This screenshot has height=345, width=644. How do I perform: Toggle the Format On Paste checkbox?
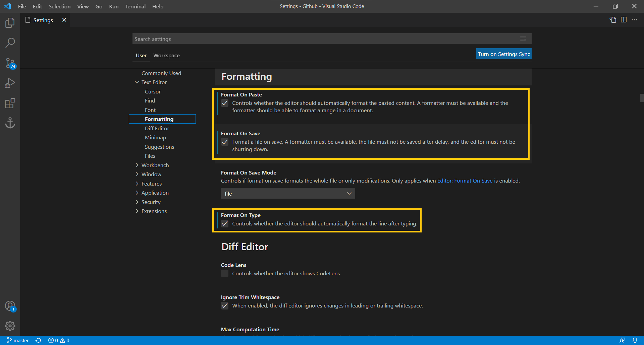coord(225,103)
